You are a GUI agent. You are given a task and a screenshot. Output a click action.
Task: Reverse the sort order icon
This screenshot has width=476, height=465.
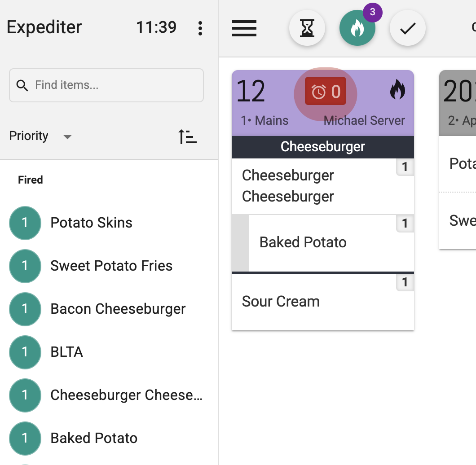(x=187, y=136)
